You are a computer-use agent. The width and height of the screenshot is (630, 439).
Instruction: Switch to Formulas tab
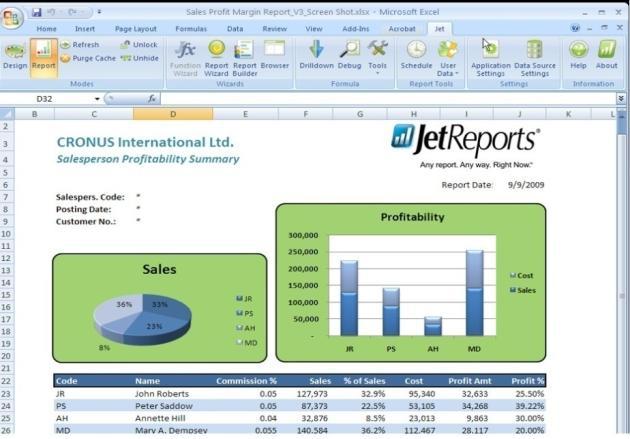[x=191, y=29]
